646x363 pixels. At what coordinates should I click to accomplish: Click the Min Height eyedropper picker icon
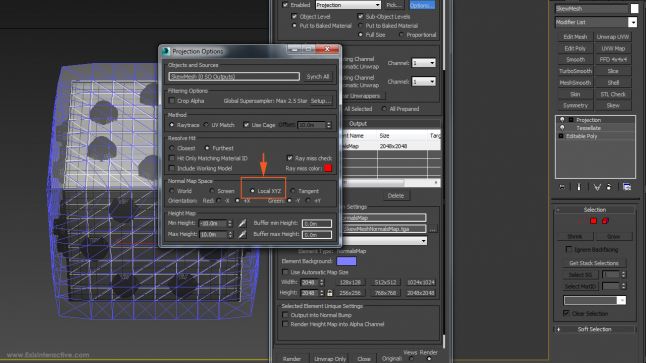click(x=242, y=223)
